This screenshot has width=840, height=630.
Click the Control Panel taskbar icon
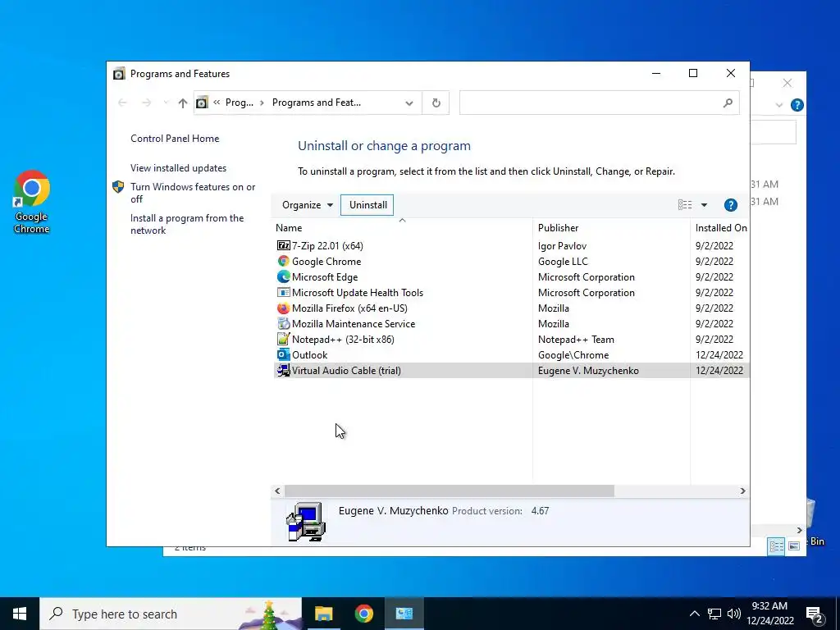click(404, 614)
